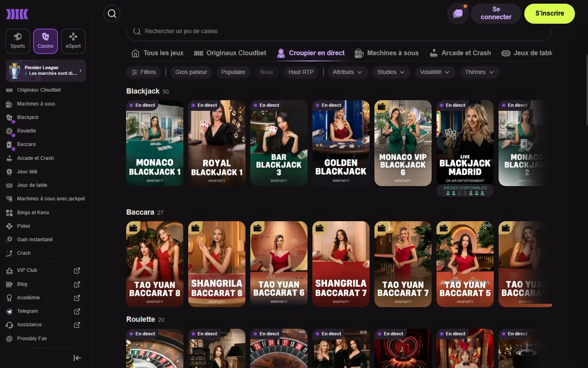Open the chat bubble icon in header
The height and width of the screenshot is (368, 588).
458,14
